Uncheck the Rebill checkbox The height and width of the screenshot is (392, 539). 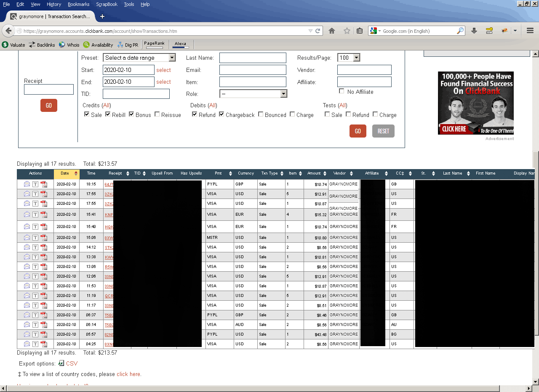108,114
